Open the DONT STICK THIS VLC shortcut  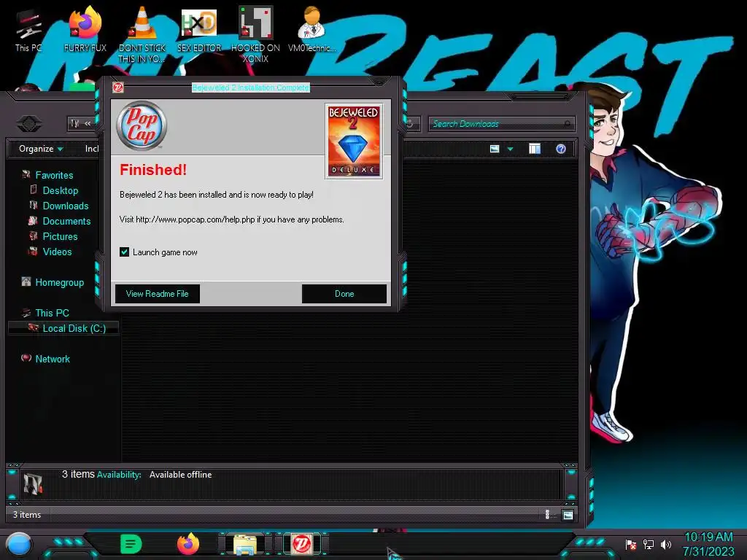click(x=142, y=34)
